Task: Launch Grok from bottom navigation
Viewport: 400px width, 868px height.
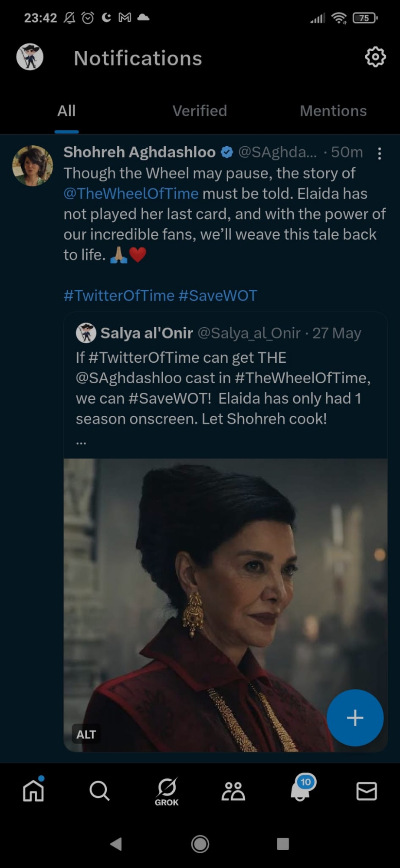Action: [x=167, y=791]
